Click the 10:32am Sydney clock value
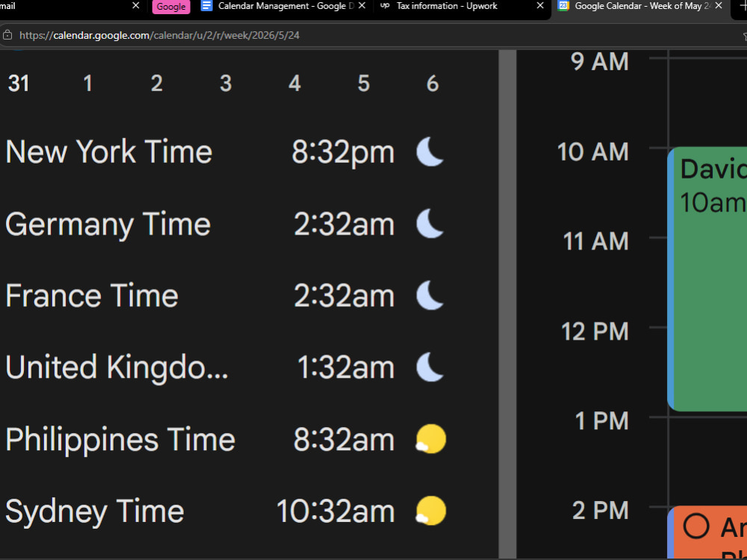747x560 pixels. pos(335,512)
